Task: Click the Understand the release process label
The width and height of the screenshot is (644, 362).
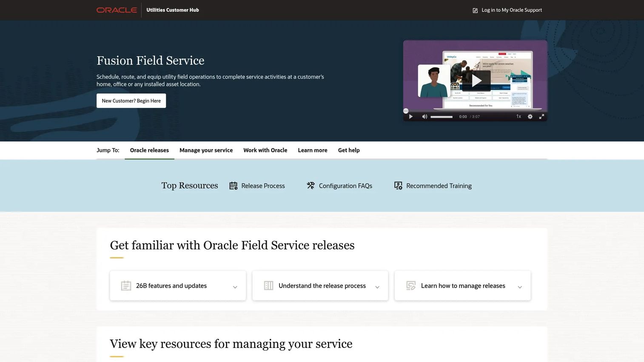Action: pos(322,286)
